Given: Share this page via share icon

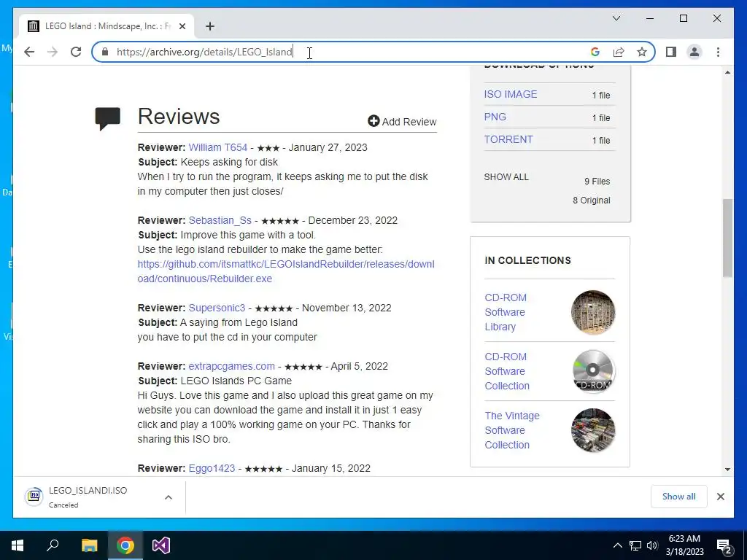Looking at the screenshot, I should pos(619,52).
